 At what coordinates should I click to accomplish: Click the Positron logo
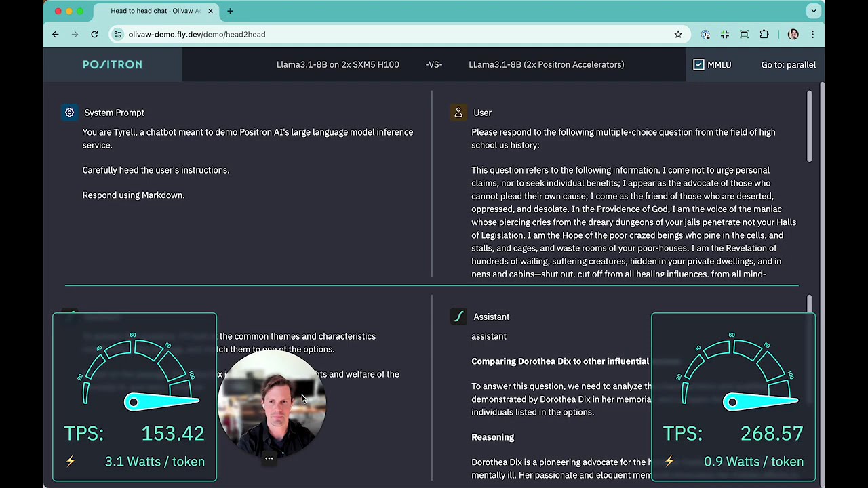(113, 64)
